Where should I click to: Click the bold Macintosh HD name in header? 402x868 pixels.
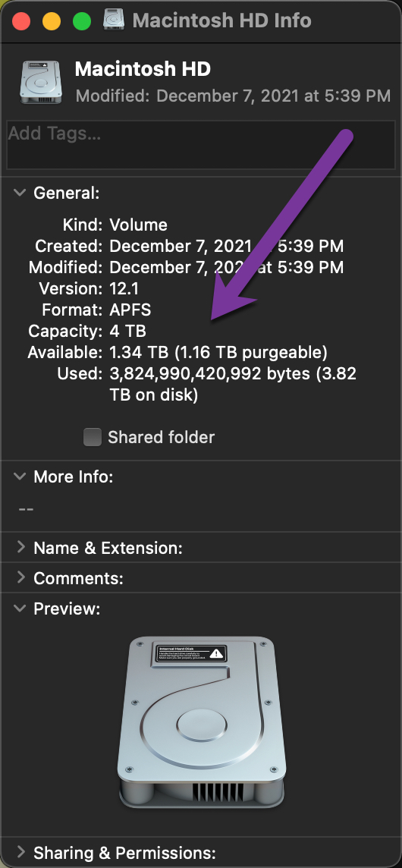[x=143, y=69]
